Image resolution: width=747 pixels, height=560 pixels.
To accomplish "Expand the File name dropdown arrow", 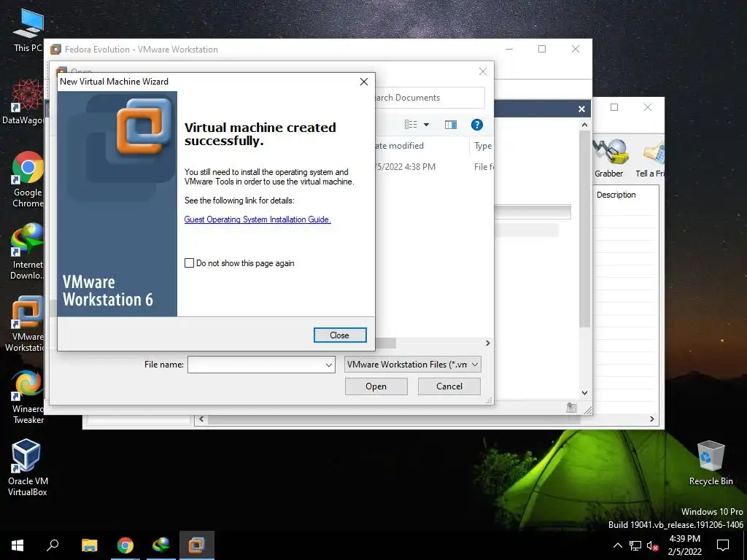I will [x=329, y=365].
